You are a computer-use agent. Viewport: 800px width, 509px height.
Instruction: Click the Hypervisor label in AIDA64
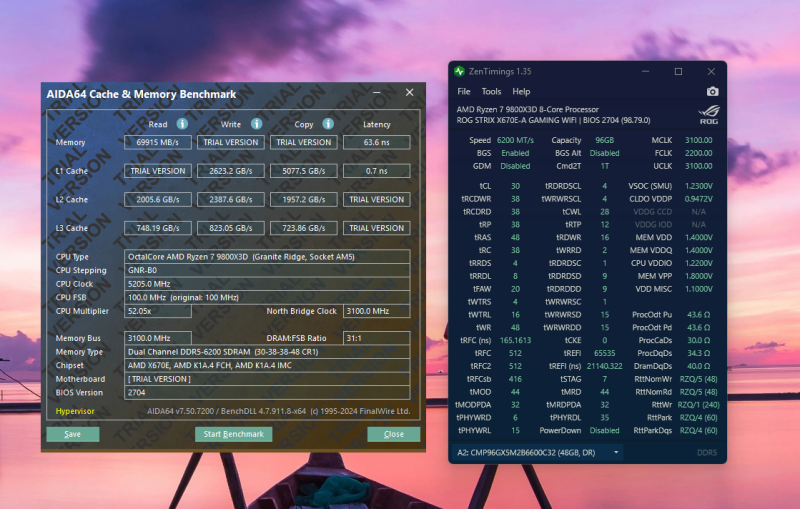(75, 411)
